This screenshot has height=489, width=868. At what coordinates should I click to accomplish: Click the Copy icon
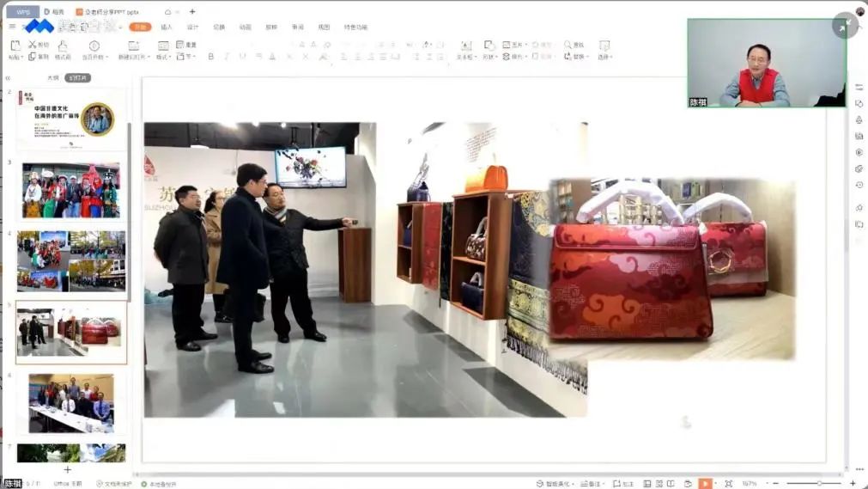click(x=32, y=57)
